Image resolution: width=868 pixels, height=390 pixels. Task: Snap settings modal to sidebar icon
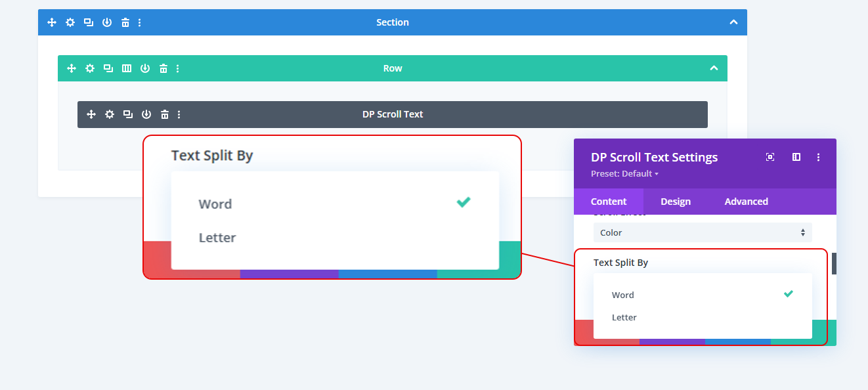[796, 157]
